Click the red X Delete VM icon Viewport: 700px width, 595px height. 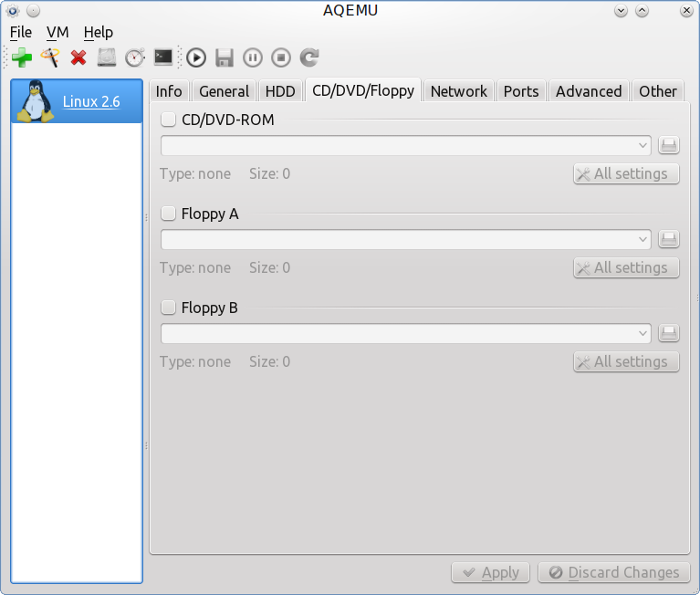click(x=78, y=57)
